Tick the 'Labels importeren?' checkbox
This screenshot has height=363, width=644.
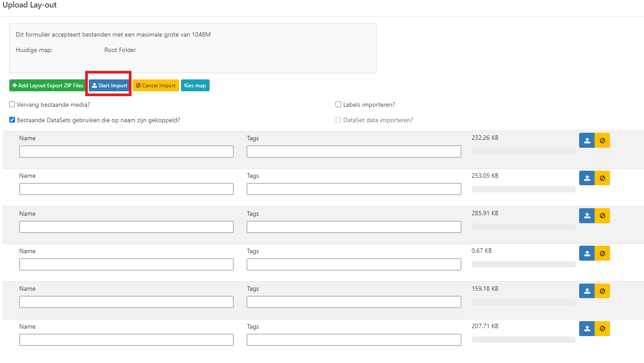[339, 105]
